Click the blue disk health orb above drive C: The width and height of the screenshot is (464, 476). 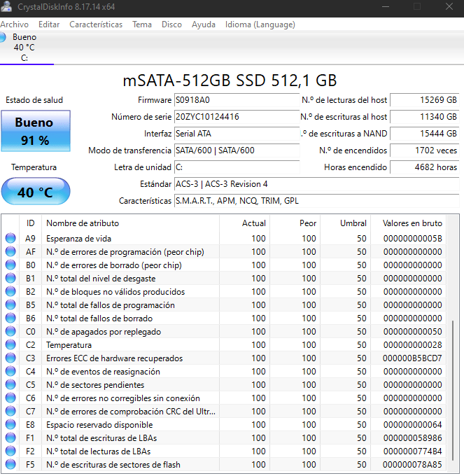(4, 37)
